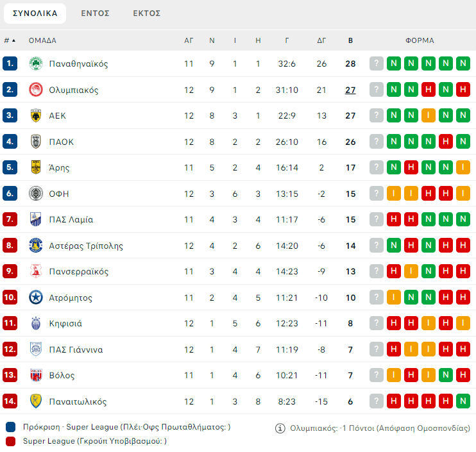This screenshot has width=476, height=452.
Task: Click the Ολυμπιακός club crest
Action: (x=36, y=90)
